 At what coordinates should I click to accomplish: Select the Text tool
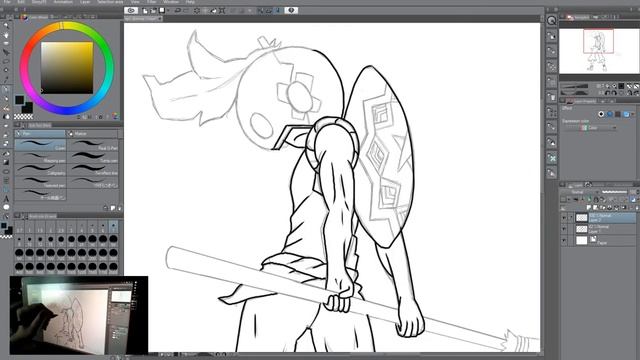(x=6, y=199)
